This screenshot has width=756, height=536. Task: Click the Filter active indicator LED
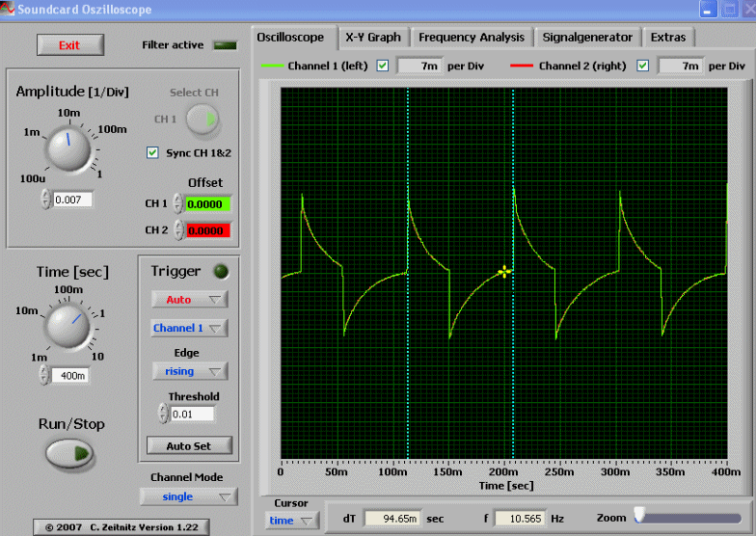[226, 46]
